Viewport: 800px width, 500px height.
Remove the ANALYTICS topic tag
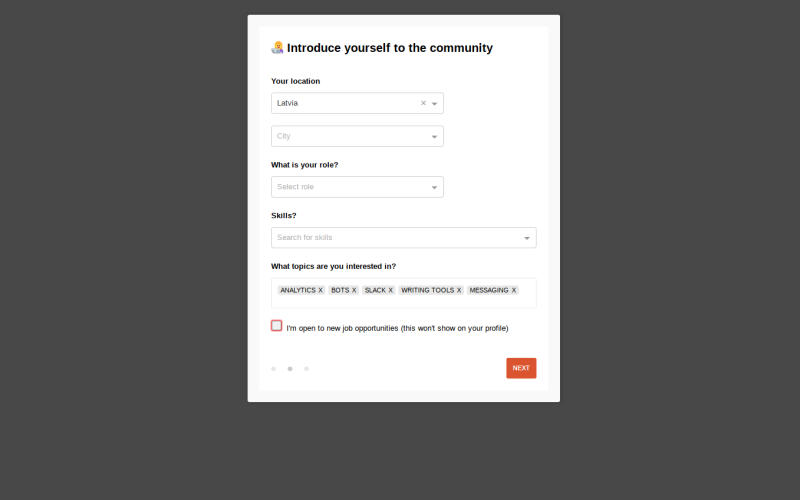320,290
